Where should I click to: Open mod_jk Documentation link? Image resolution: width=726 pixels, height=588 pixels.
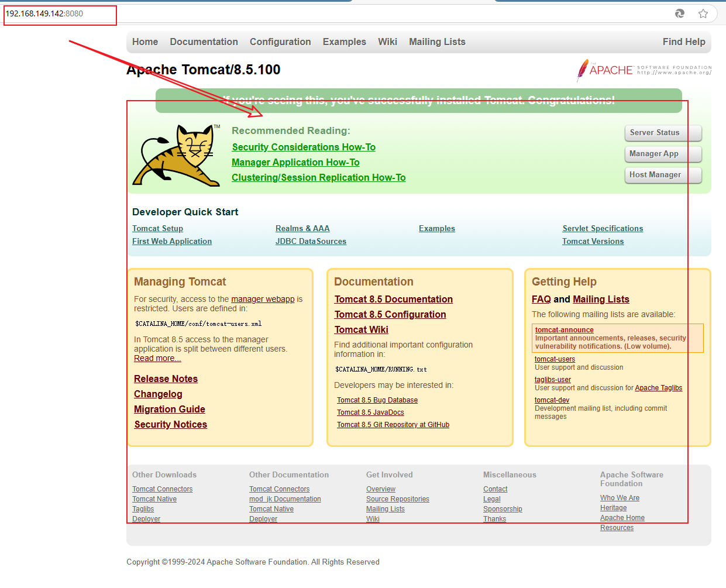coord(285,499)
